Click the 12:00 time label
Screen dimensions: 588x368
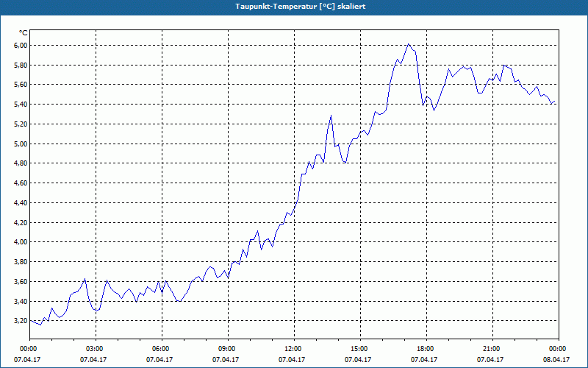tap(294, 348)
